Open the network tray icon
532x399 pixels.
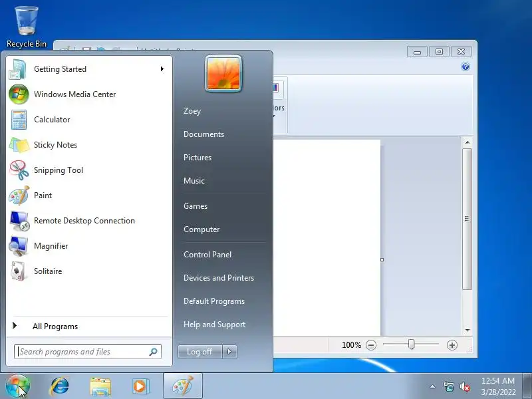[448, 386]
